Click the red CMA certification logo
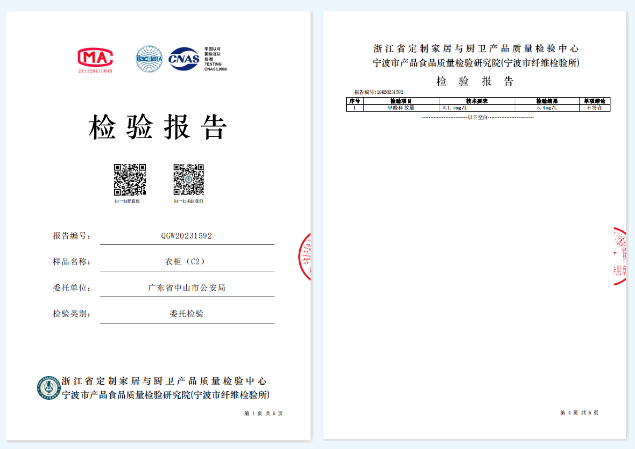 pyautogui.click(x=95, y=57)
